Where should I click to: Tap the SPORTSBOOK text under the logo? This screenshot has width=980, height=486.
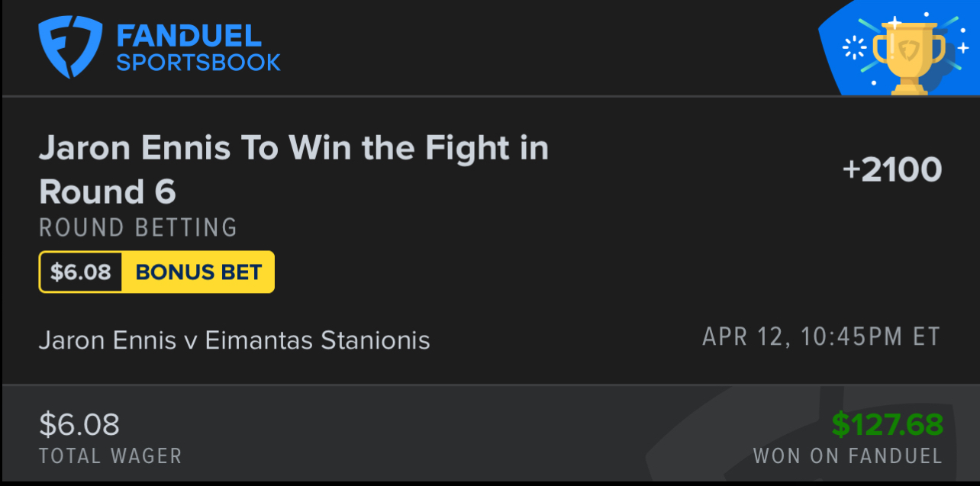pos(198,63)
